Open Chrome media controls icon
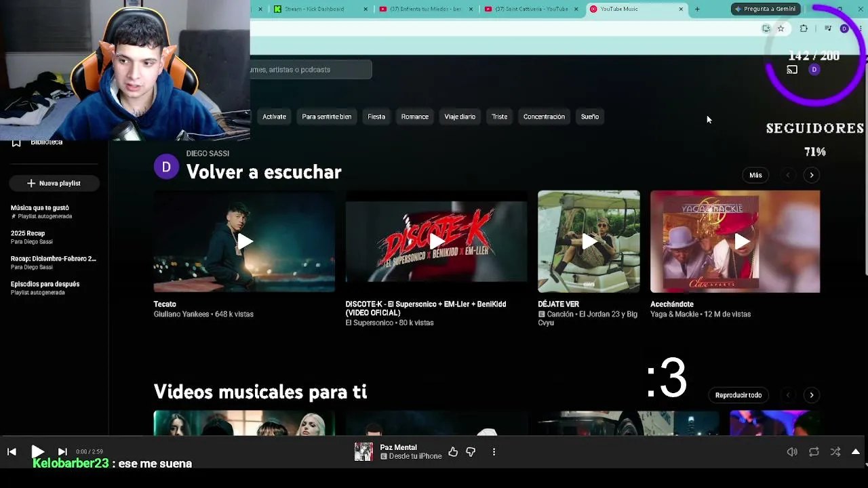The height and width of the screenshot is (488, 868). [828, 28]
